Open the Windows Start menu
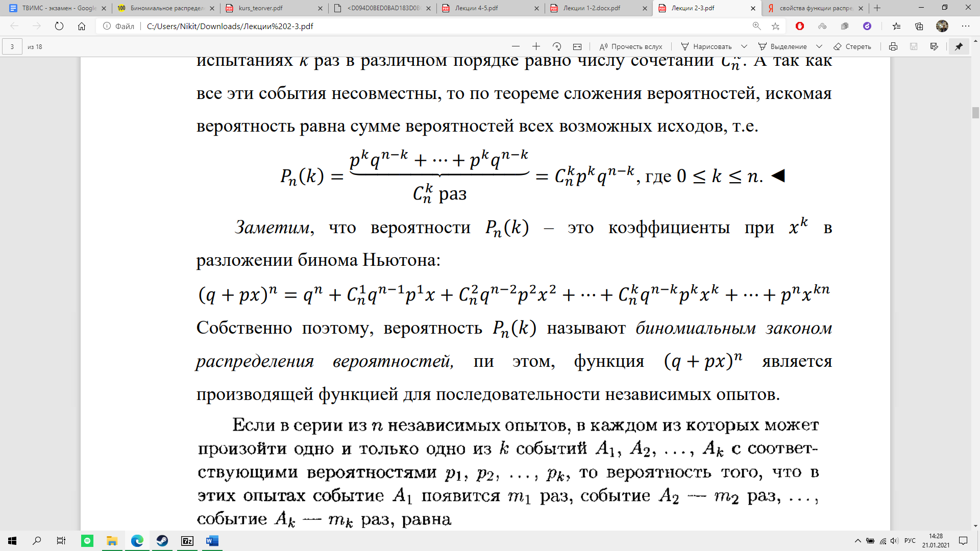Screen dimensions: 980x551 12,541
